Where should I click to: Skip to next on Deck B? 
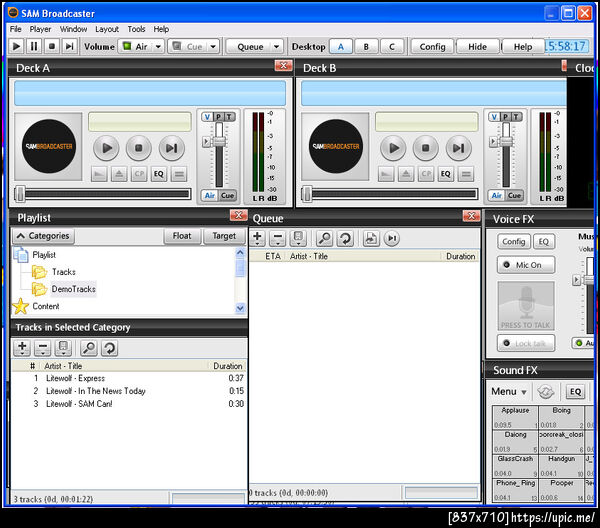pyautogui.click(x=459, y=148)
